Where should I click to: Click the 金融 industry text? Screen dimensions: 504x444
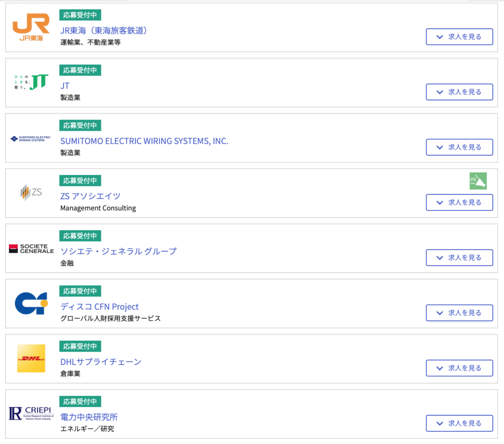click(x=67, y=263)
